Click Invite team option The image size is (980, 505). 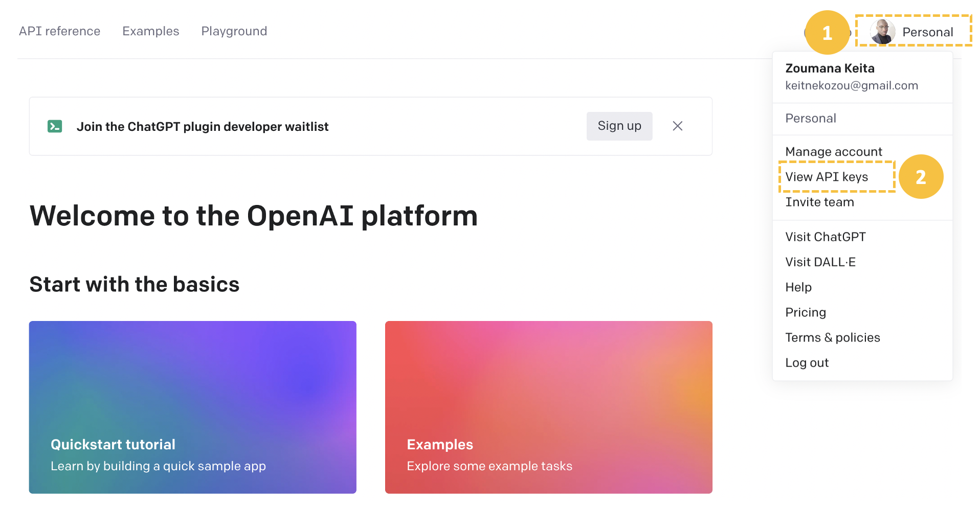tap(819, 201)
